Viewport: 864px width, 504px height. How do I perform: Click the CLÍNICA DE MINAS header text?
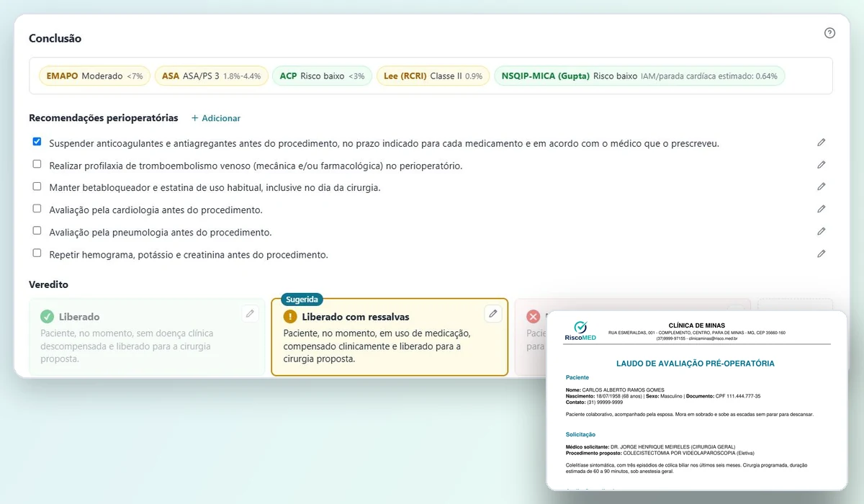697,325
